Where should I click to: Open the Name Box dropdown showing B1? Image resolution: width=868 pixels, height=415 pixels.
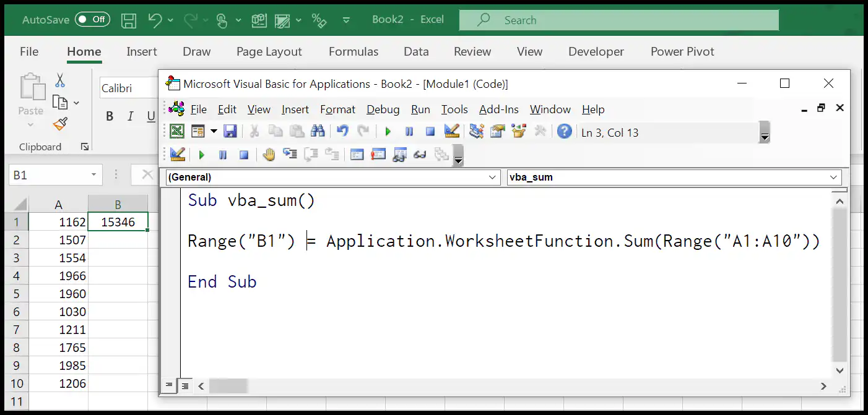click(x=94, y=175)
